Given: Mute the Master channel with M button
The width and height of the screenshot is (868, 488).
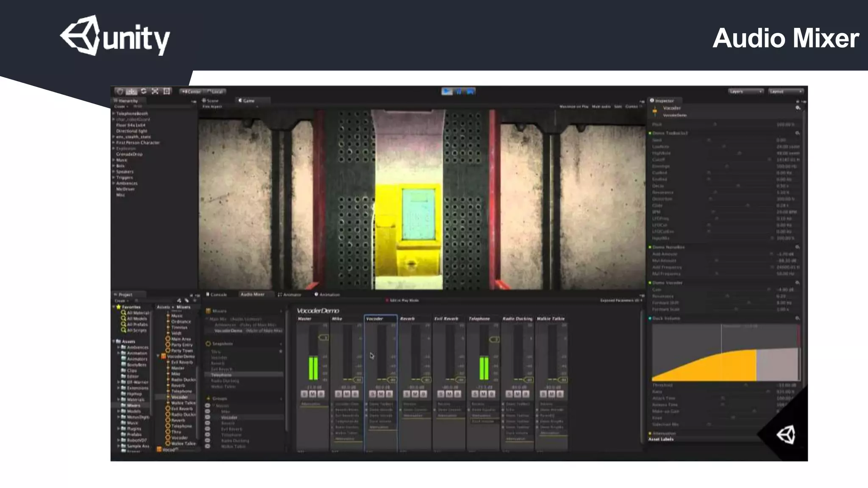Looking at the screenshot, I should coord(312,394).
